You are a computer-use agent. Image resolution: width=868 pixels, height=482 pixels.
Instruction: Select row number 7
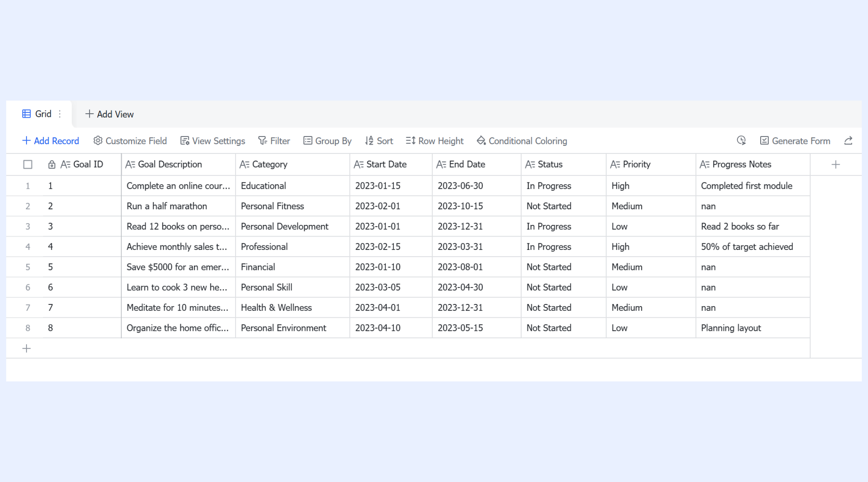[x=28, y=308]
